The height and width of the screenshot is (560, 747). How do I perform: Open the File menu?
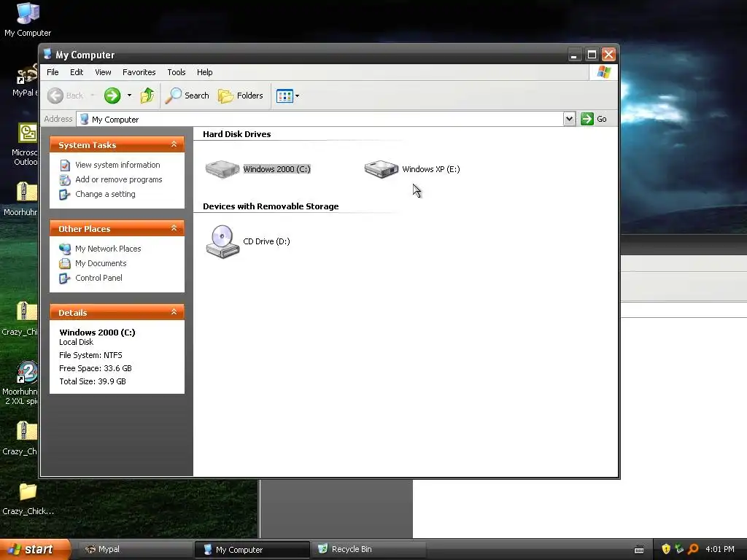(x=53, y=72)
